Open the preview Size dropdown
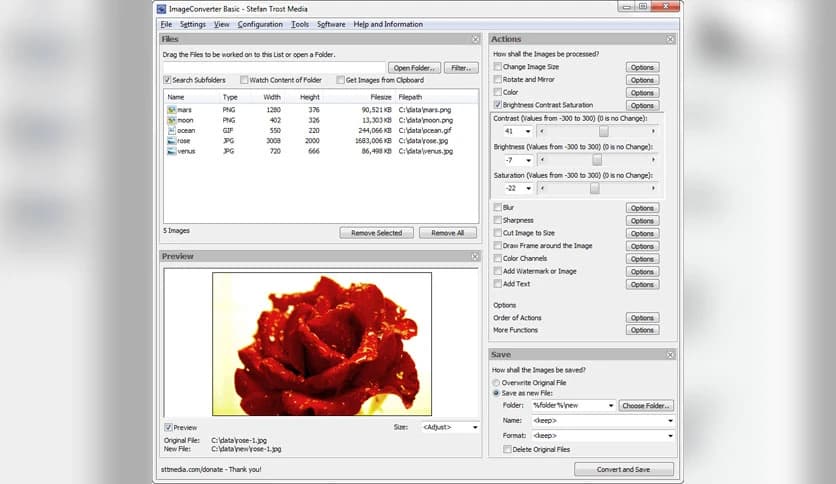Viewport: 836px width, 484px height. click(475, 427)
